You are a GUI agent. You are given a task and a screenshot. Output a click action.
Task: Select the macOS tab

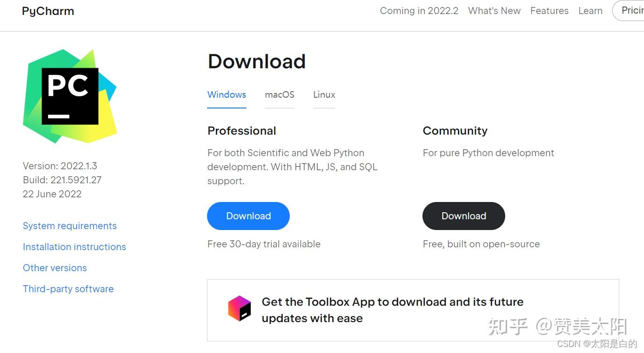coord(279,95)
